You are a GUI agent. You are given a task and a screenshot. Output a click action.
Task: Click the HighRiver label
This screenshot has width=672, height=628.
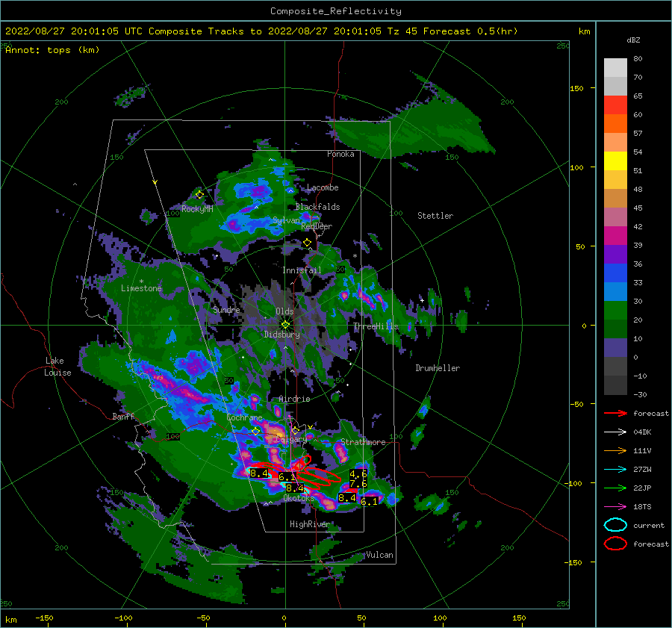tap(310, 524)
